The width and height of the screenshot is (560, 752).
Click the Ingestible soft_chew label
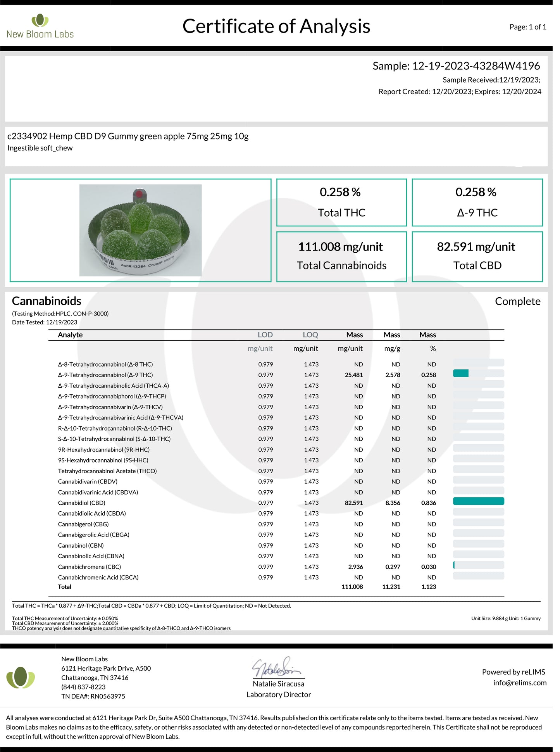click(x=40, y=148)
